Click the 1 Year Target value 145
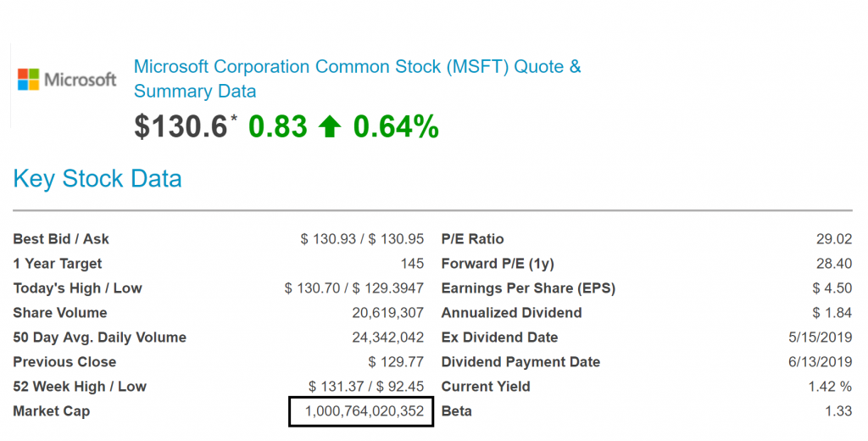 point(413,264)
